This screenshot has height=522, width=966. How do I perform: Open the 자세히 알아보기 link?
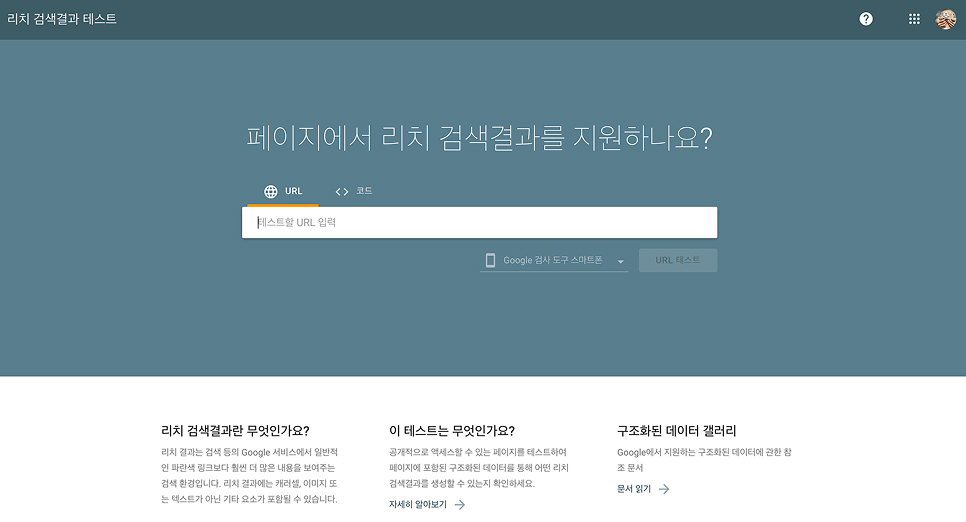pos(427,505)
